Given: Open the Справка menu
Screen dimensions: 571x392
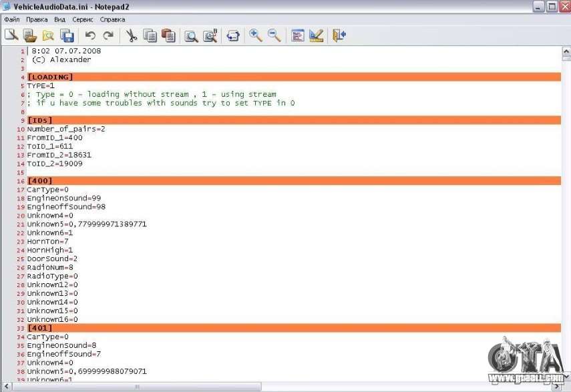Looking at the screenshot, I should click(x=112, y=19).
